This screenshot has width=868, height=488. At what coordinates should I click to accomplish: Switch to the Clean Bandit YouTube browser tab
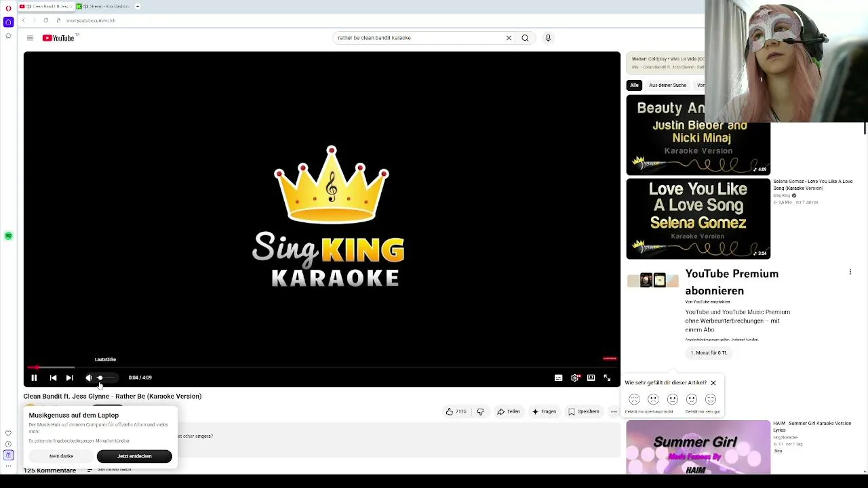(x=46, y=6)
